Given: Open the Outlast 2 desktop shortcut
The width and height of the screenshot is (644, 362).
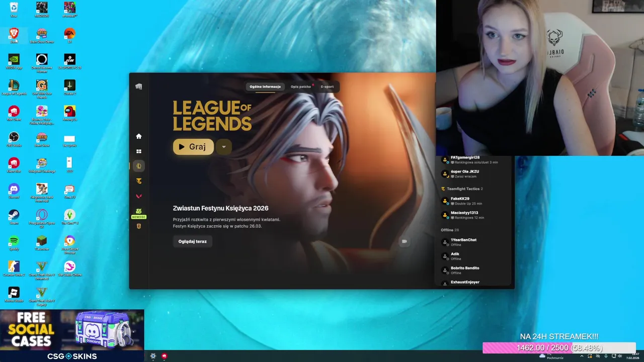Looking at the screenshot, I should pos(69,87).
